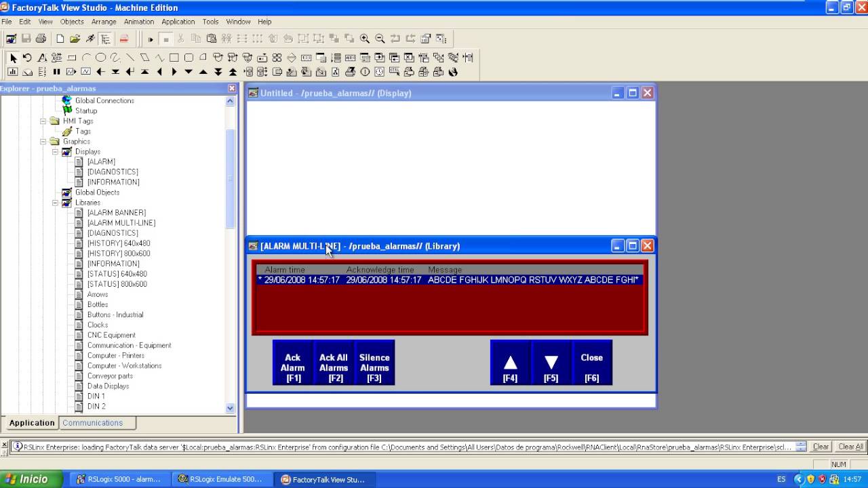Select the Rectangle drawing tool
Viewport: 868px width, 488px height.
pos(174,58)
